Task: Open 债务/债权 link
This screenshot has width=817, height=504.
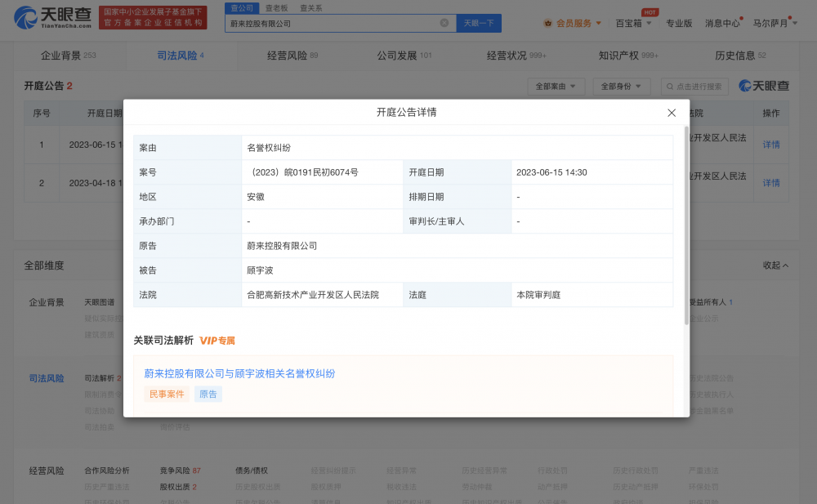Action: 252,471
